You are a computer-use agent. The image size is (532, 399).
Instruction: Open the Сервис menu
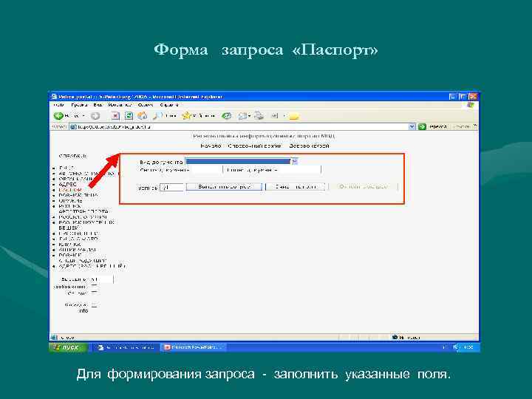[x=146, y=105]
